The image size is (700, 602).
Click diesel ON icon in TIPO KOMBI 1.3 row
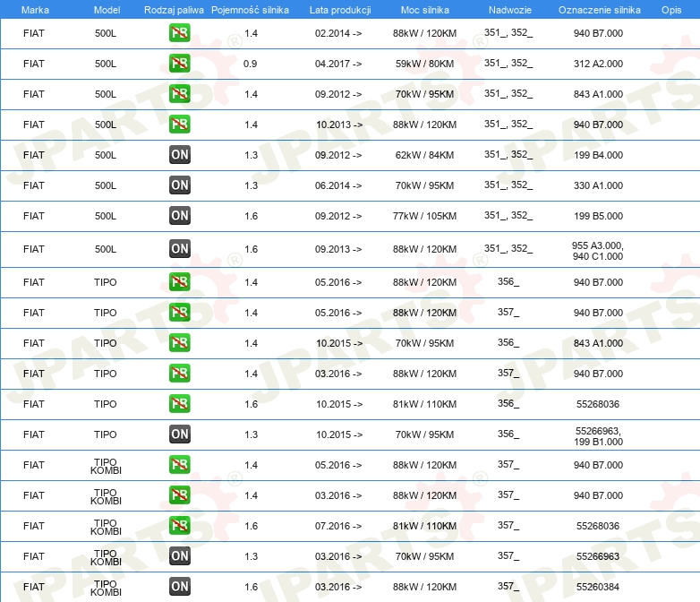[x=179, y=556]
